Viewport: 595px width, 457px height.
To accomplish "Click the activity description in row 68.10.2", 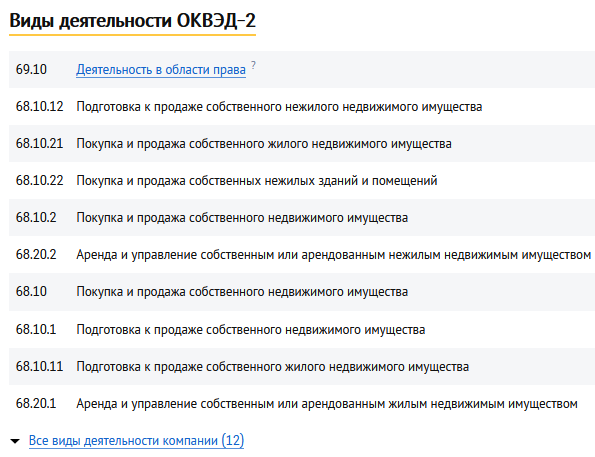I will coord(242,218).
